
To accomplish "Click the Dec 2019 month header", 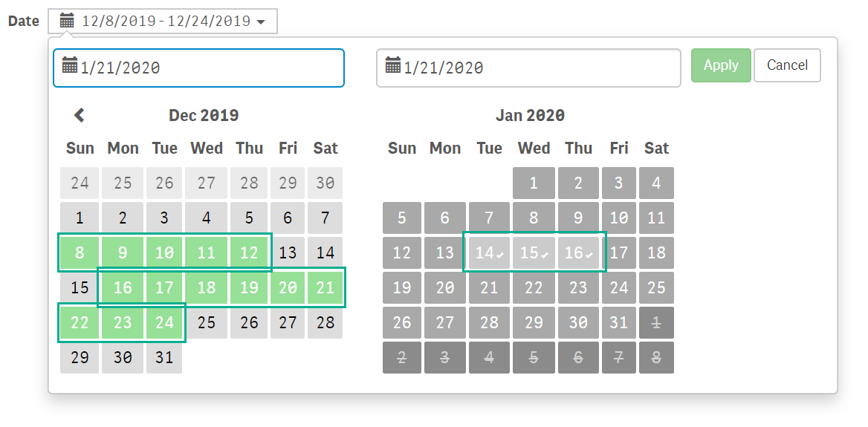I will click(204, 116).
